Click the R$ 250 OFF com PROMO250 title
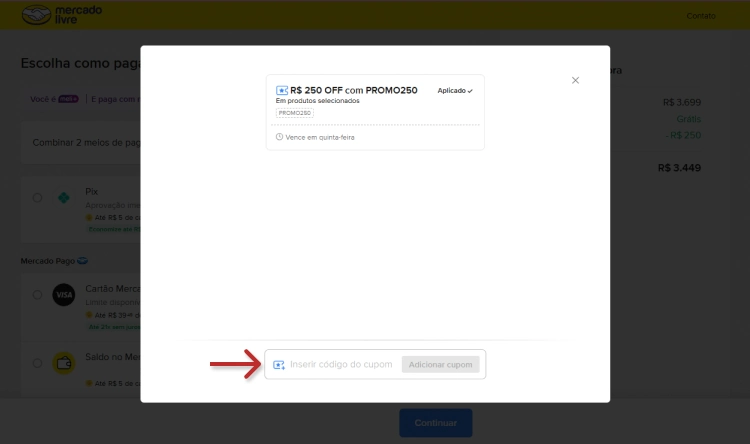The width and height of the screenshot is (750, 444). pyautogui.click(x=354, y=90)
